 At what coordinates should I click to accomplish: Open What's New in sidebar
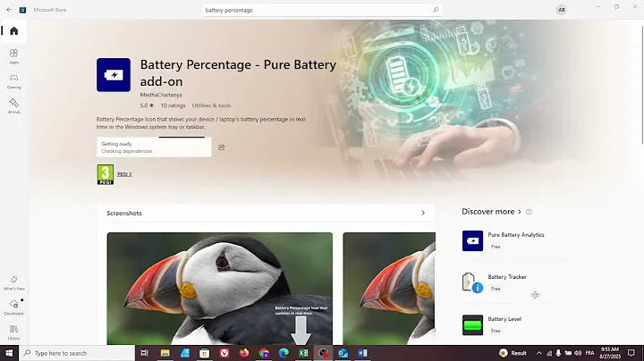14,282
